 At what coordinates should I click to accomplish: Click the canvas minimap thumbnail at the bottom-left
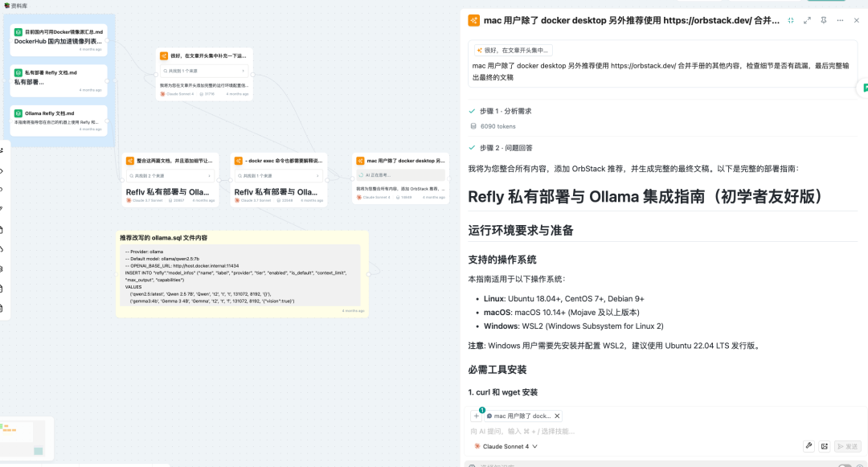coord(23,438)
